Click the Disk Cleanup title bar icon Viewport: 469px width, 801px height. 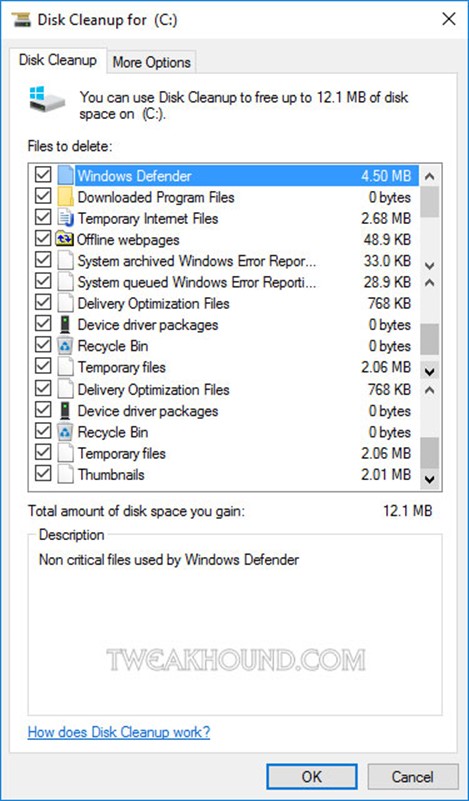(20, 20)
